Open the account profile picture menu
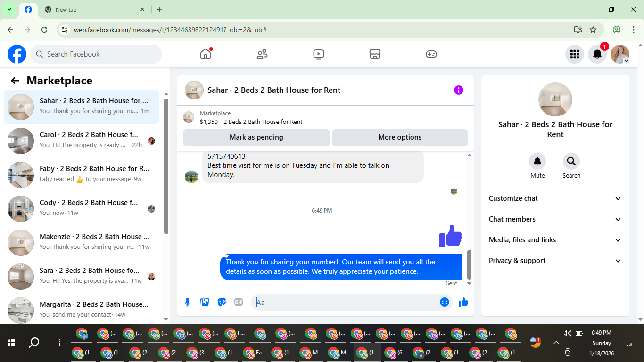The height and width of the screenshot is (362, 644). click(620, 54)
